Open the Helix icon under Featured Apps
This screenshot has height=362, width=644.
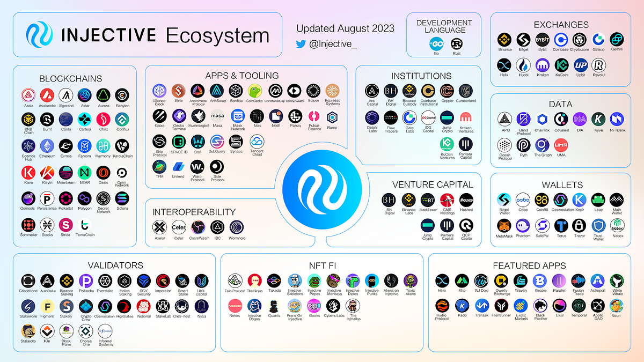(x=443, y=280)
